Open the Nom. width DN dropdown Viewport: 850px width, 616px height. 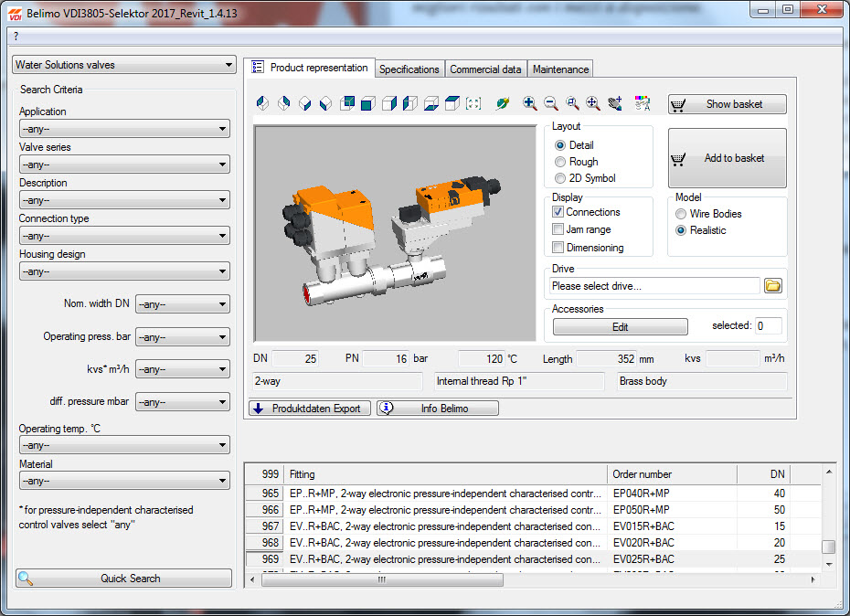click(182, 304)
